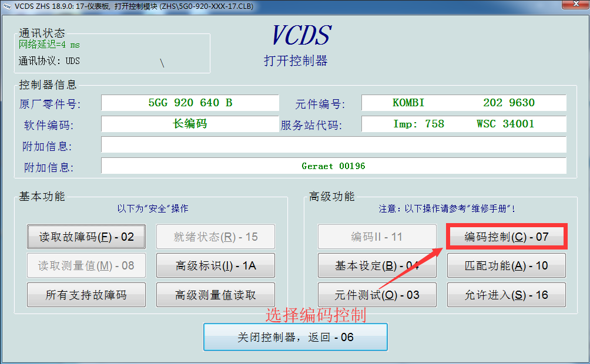Screen dimensions: 590x364
Task: Open 高级标识(I) - 1A
Action: [x=216, y=266]
